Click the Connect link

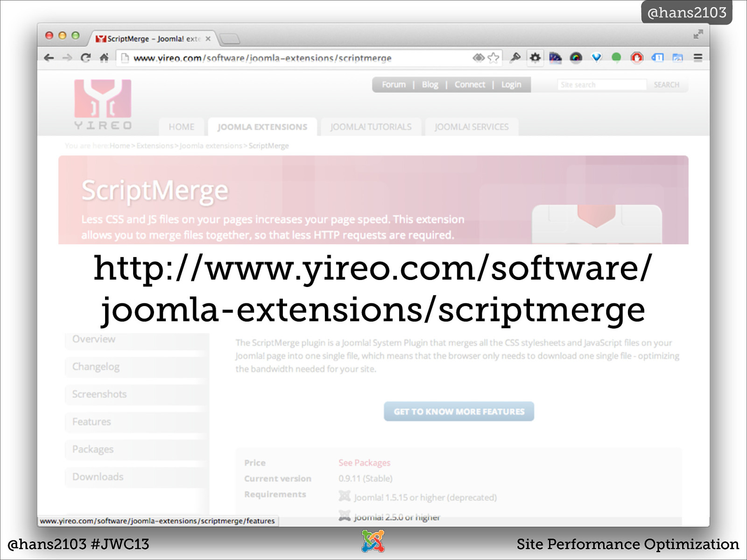(x=470, y=84)
